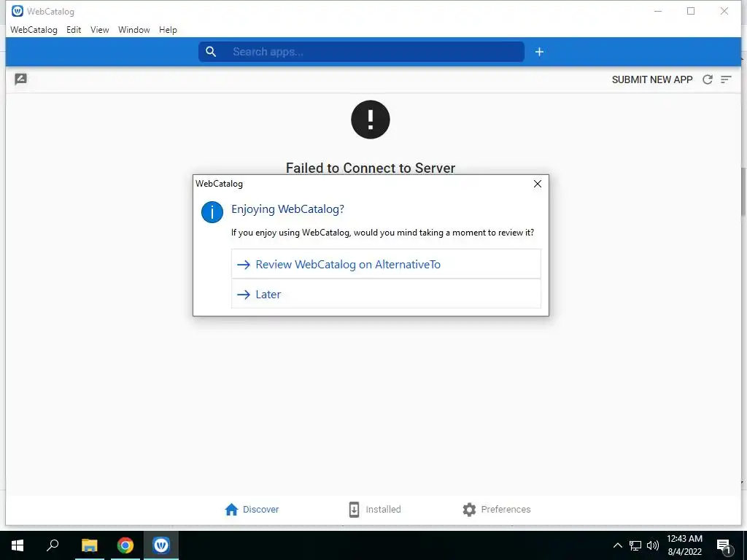Screen dimensions: 747x560
Task: Click the info icon in the dialog
Action: point(212,212)
